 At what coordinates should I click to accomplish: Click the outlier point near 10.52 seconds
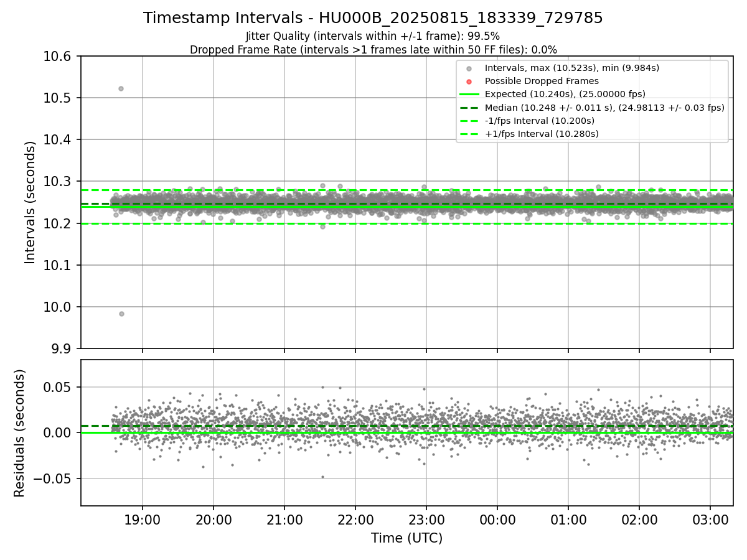coord(121,88)
